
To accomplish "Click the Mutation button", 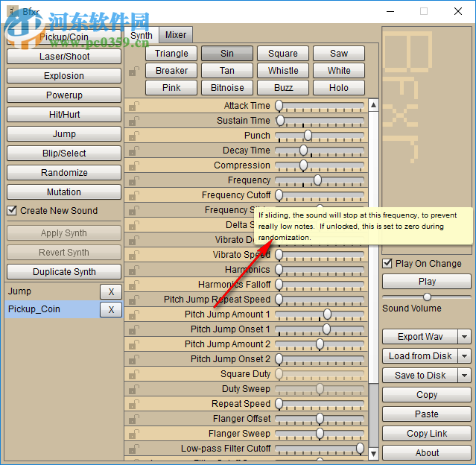I will tap(64, 192).
